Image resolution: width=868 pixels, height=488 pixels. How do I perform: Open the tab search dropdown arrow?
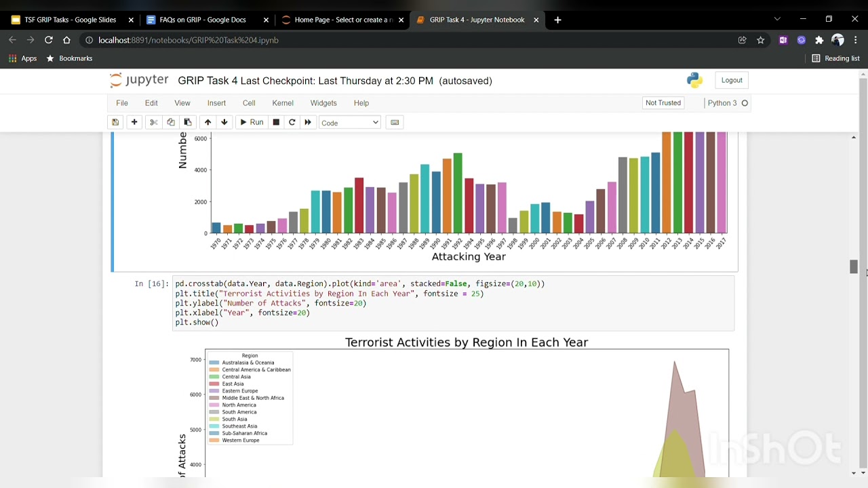pos(777,19)
